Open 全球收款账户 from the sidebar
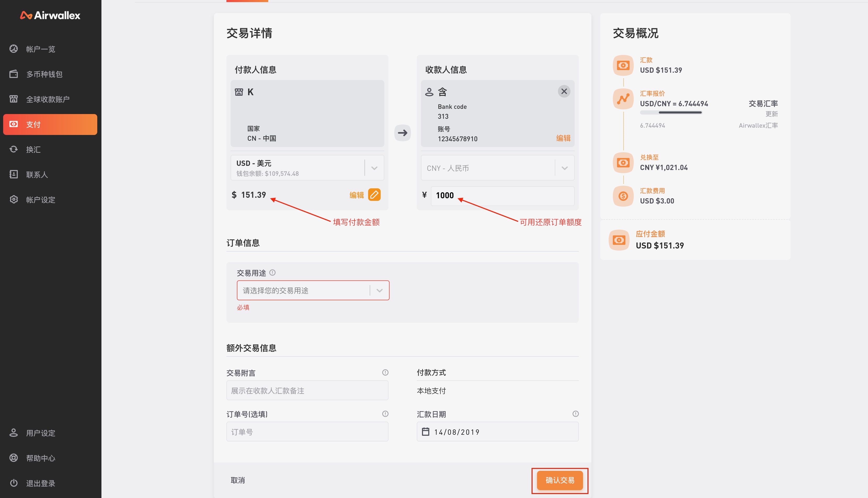This screenshot has height=498, width=868. (48, 99)
